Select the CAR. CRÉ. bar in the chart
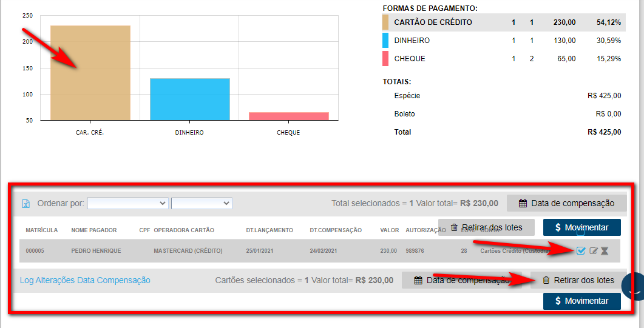The image size is (644, 328). [90, 73]
